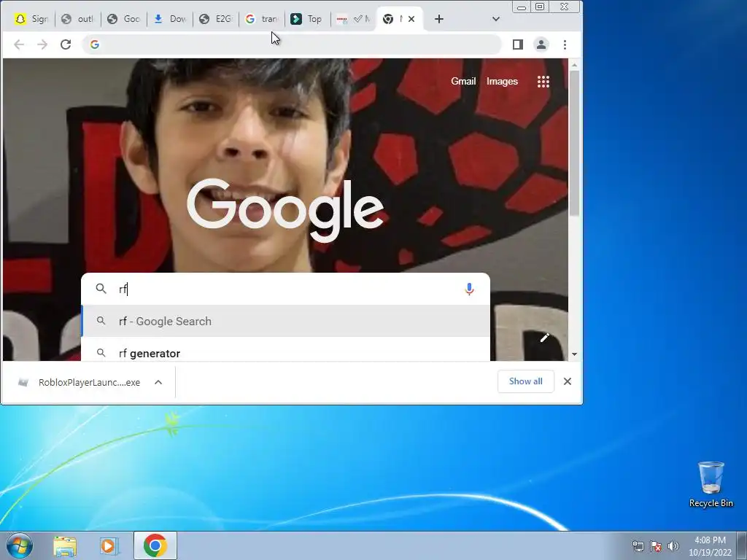Click the Chrome taskbar icon
This screenshot has width=747, height=560.
click(155, 545)
